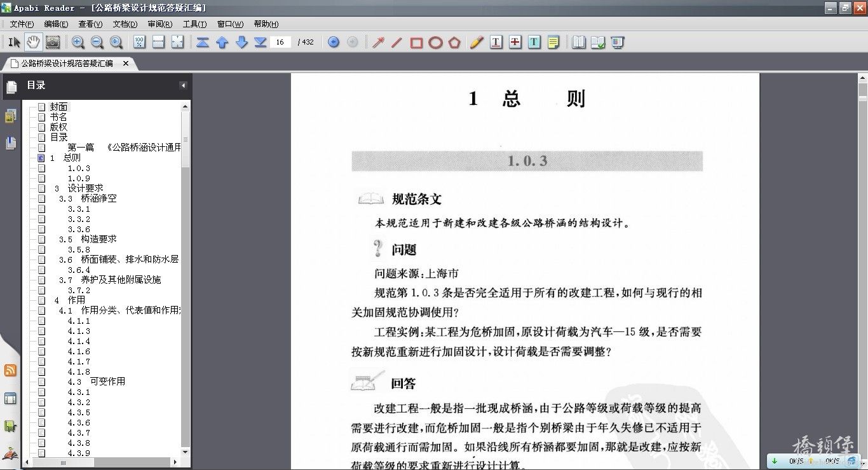Jump to last page

coord(261,42)
